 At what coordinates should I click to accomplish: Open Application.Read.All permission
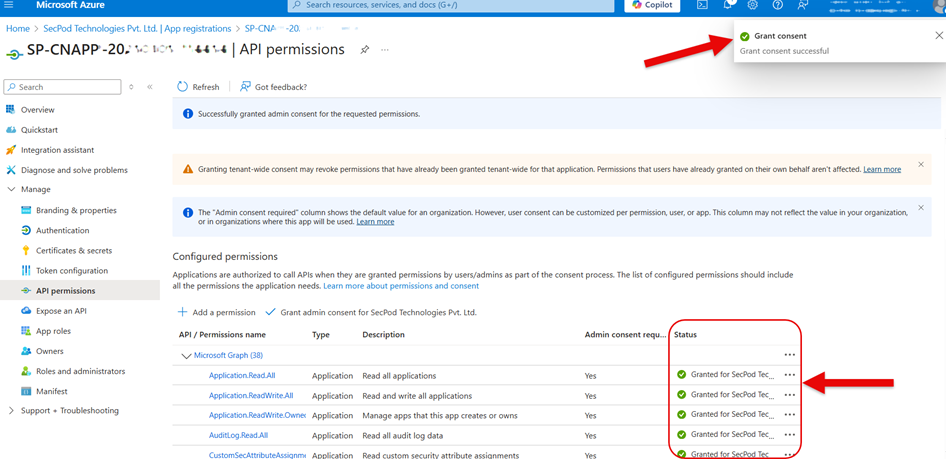pyautogui.click(x=242, y=375)
